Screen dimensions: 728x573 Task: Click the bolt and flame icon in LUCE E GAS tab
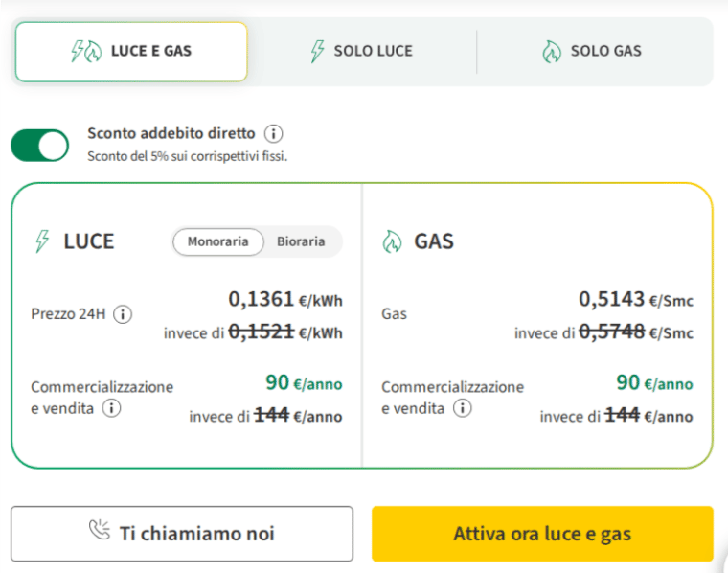pyautogui.click(x=86, y=51)
